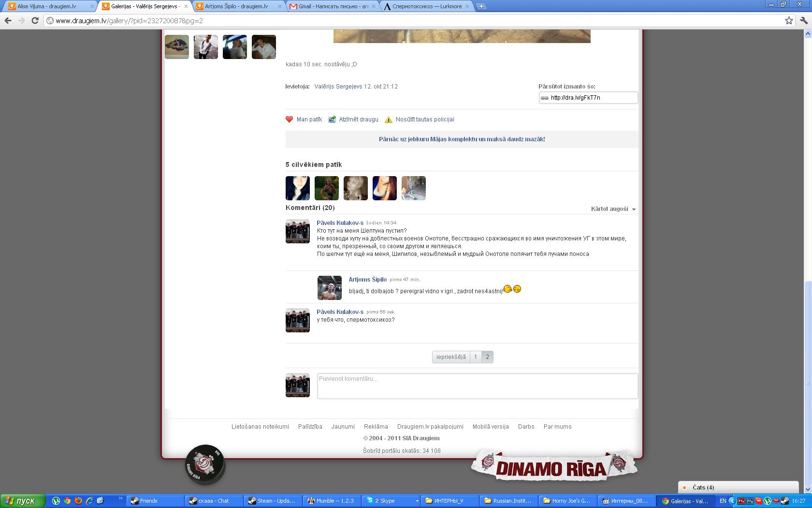812x508 pixels.
Task: Go to comments page 1
Action: (476, 357)
